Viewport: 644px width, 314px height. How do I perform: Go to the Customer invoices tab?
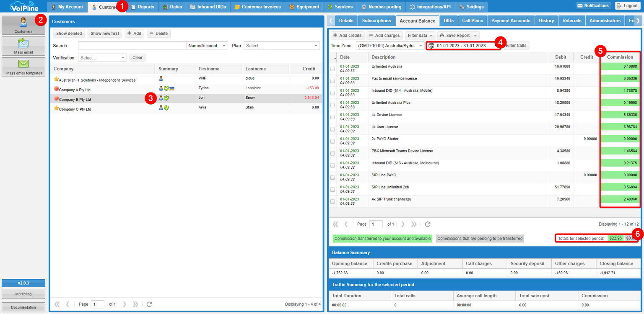point(257,7)
